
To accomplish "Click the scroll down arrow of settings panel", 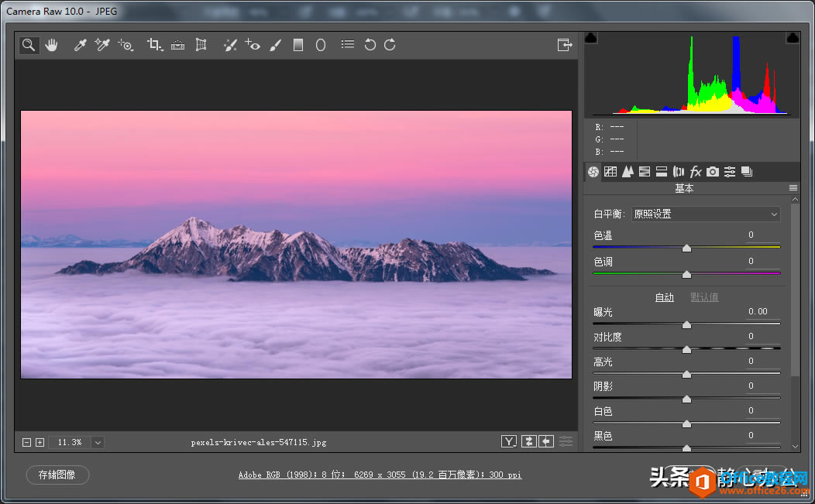I will [x=796, y=447].
